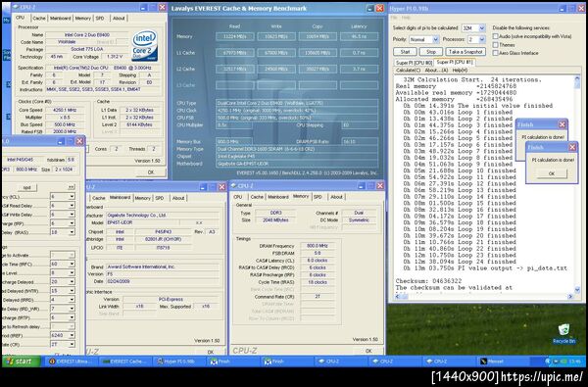Click the Stop button in Hyper PI
Viewport: 588px width, 387px height.
pyautogui.click(x=431, y=52)
